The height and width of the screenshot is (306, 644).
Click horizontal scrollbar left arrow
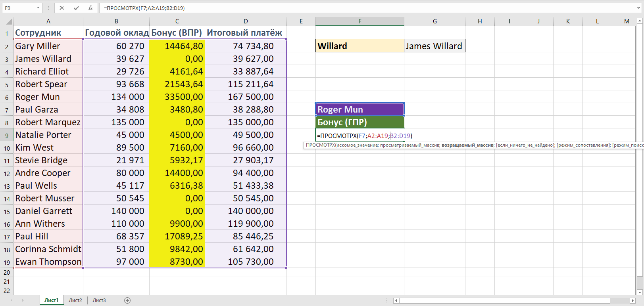click(396, 300)
